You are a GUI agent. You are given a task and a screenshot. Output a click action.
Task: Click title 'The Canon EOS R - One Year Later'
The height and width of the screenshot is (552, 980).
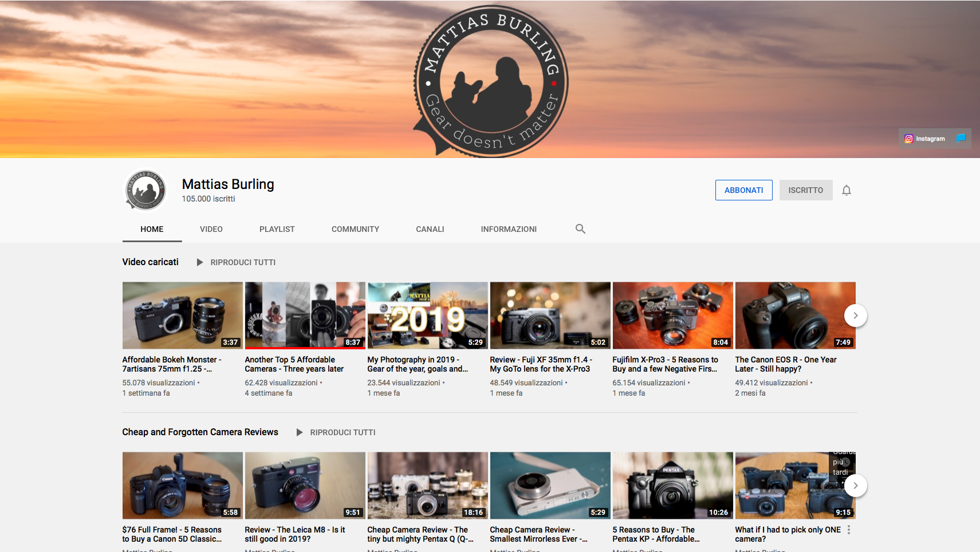[786, 364]
